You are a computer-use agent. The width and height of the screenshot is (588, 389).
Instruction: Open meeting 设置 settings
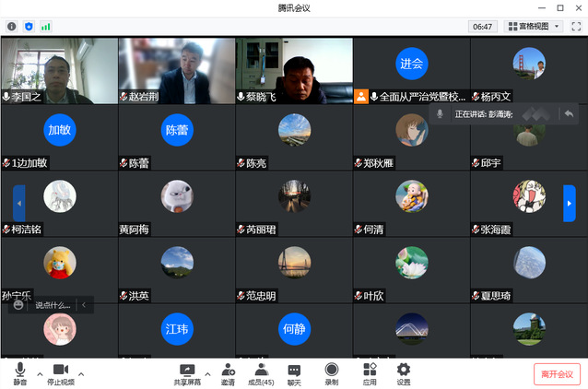[403, 372]
